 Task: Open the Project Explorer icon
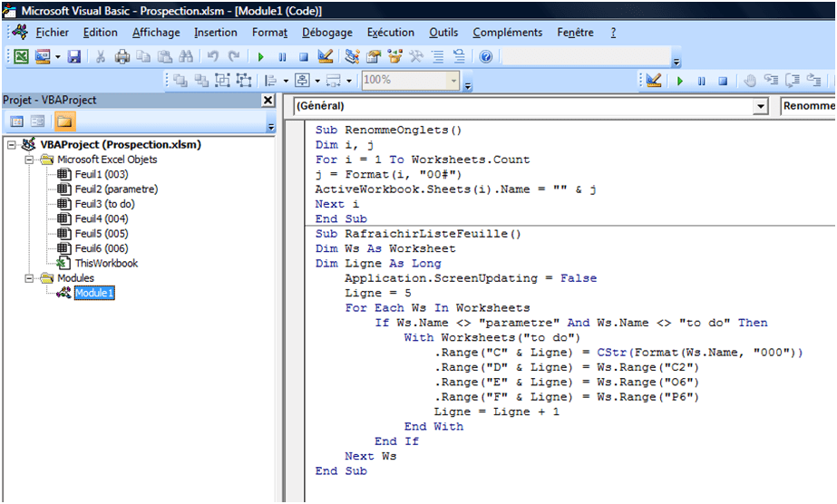351,56
